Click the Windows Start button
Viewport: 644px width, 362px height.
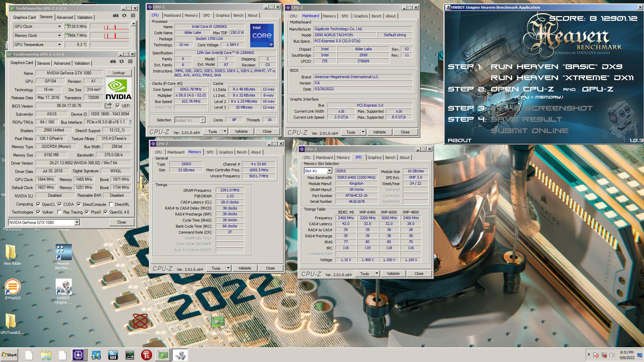point(9,355)
